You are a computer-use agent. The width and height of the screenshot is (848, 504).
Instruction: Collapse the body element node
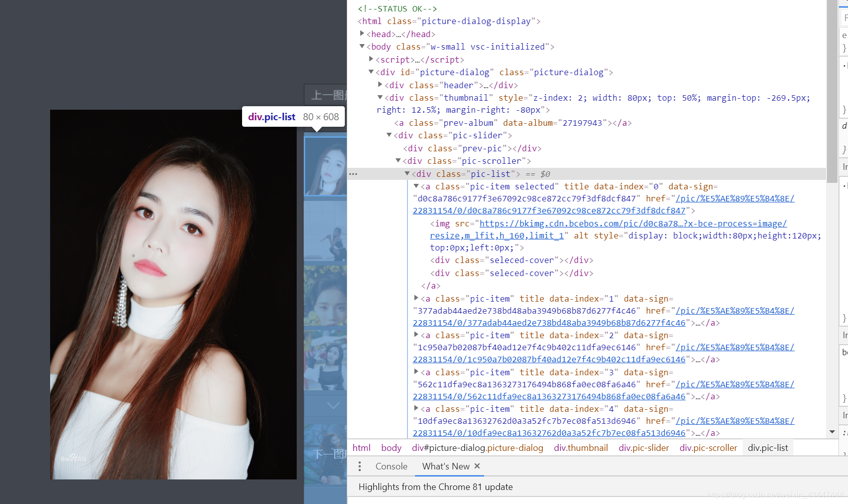coord(362,46)
